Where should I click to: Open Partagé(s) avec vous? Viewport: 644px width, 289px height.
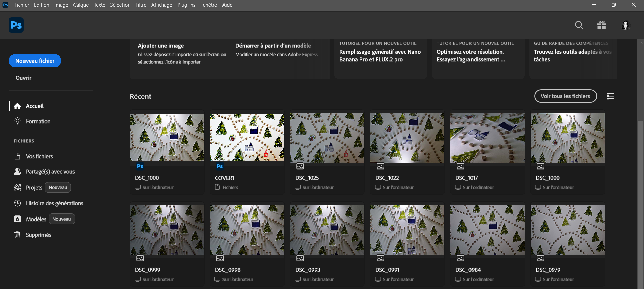50,172
